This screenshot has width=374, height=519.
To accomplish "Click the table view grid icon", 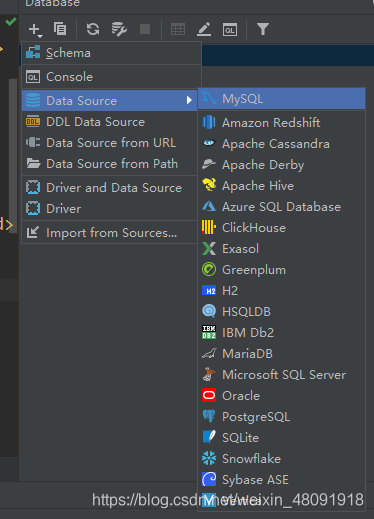I will tap(178, 29).
